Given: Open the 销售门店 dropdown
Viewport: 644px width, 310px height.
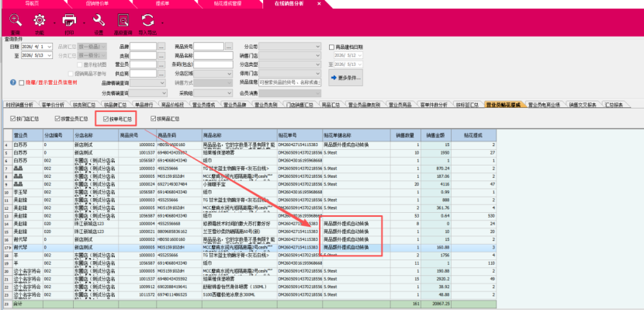Looking at the screenshot, I should (x=318, y=55).
